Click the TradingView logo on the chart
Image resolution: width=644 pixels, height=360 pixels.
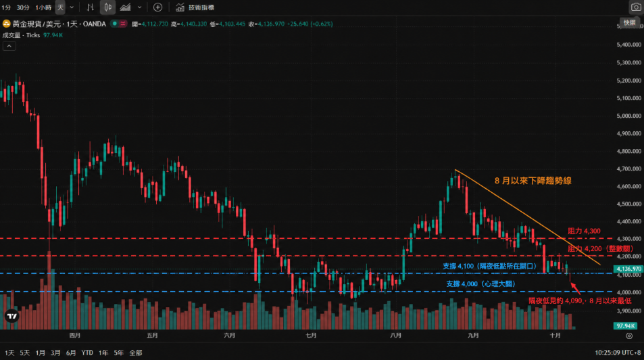click(x=12, y=316)
